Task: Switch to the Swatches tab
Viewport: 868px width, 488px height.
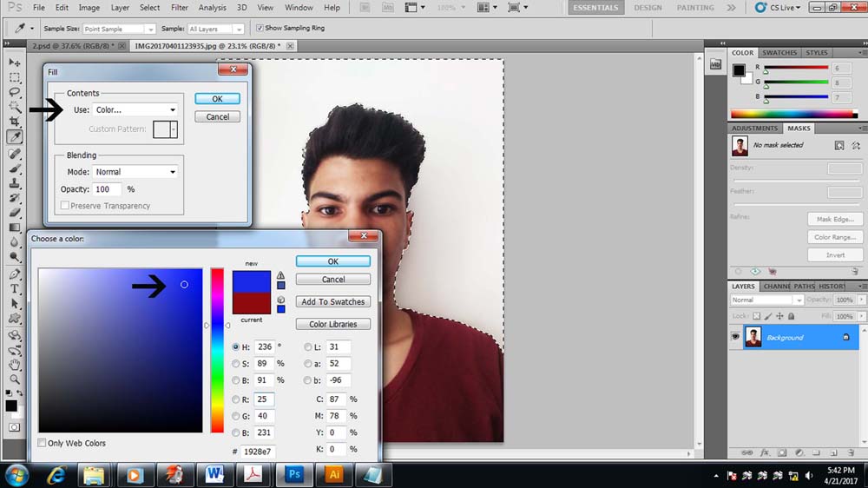Action: 779,53
